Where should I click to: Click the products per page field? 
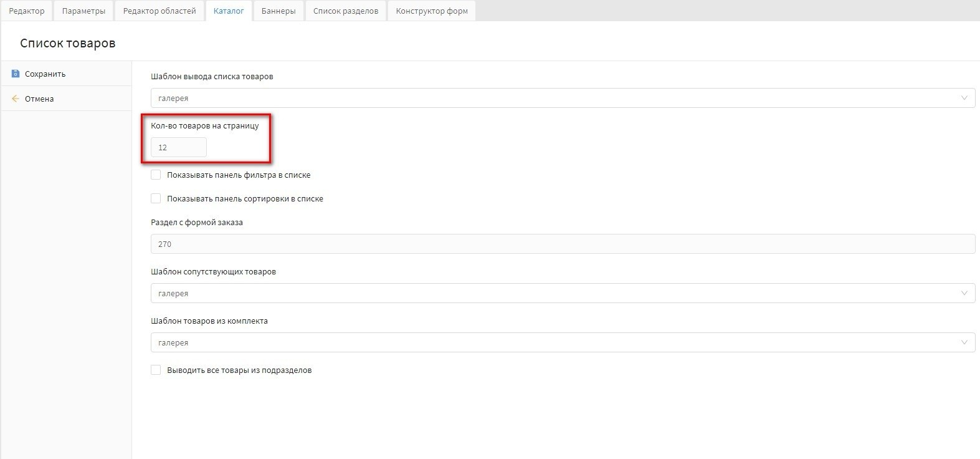point(179,148)
